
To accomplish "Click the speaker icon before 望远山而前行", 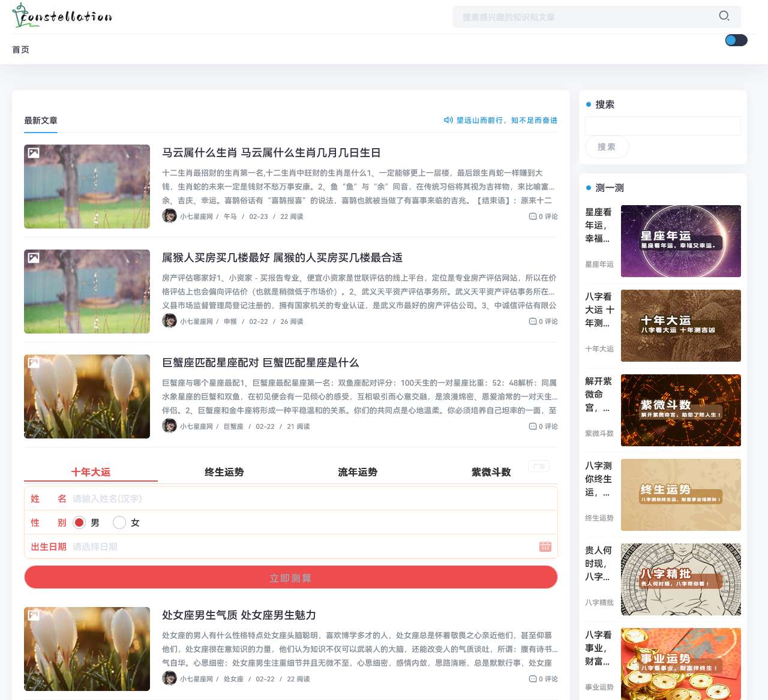I will 449,120.
